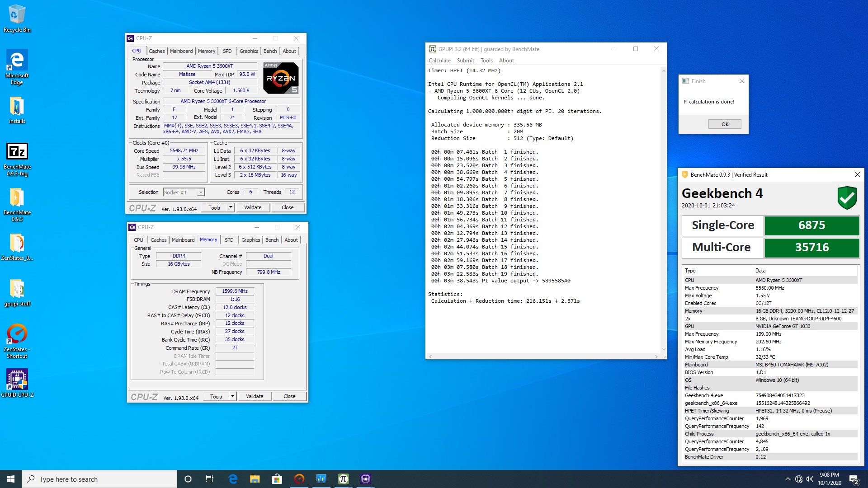Click OK in the Finish dialog

point(725,124)
